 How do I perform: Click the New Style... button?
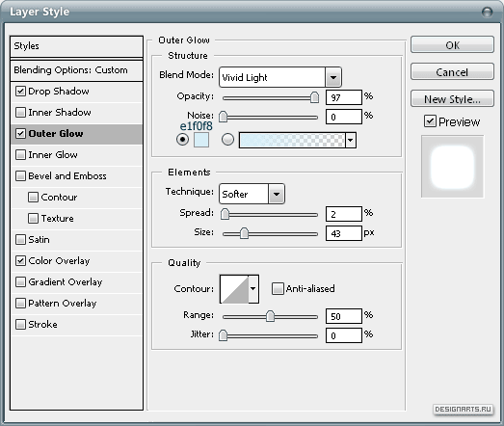pos(452,98)
